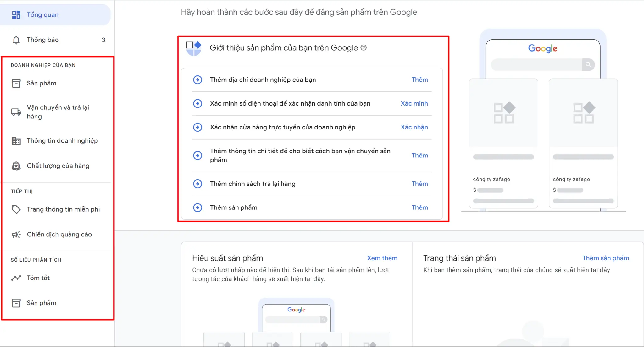The image size is (644, 347).
Task: Click the search magnifier in Google preview mockup
Action: [x=588, y=65]
